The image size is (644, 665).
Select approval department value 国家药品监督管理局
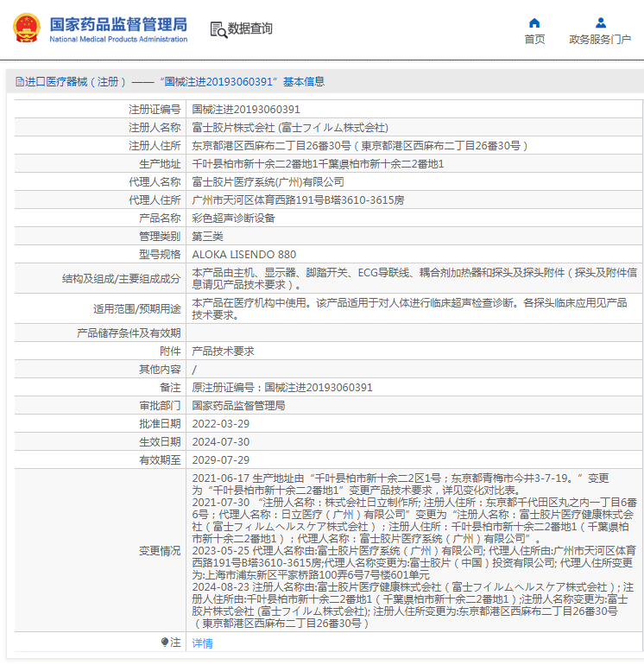click(238, 406)
